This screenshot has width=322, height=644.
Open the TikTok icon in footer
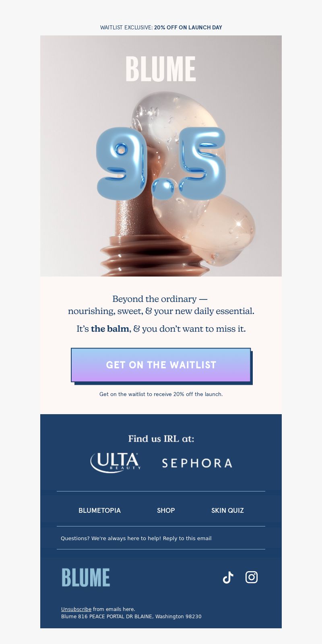click(x=228, y=577)
